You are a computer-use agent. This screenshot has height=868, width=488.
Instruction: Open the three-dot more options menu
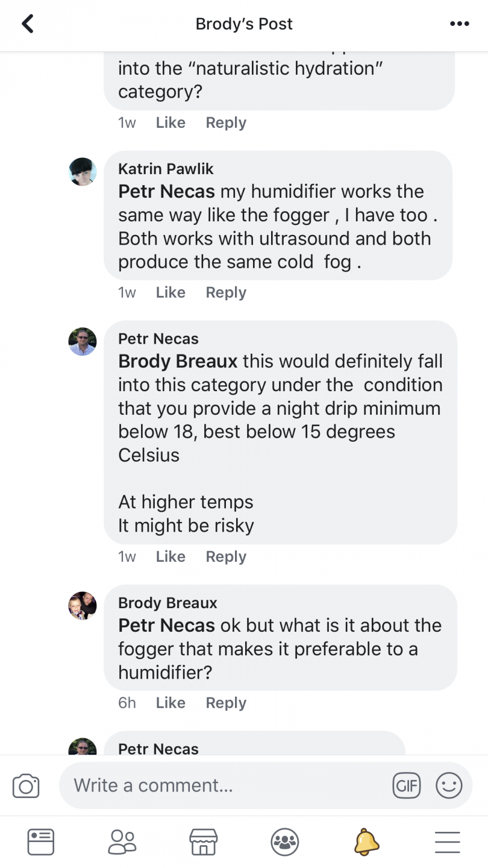coord(459,24)
